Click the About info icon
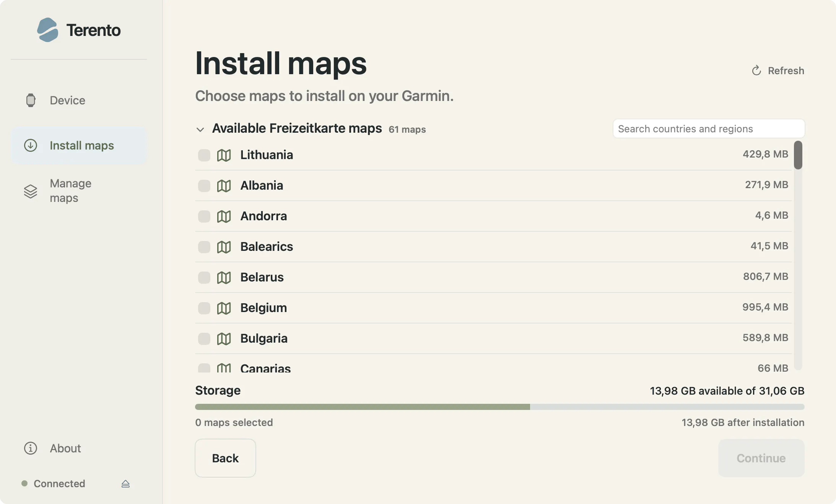Viewport: 836px width, 504px height. point(31,448)
